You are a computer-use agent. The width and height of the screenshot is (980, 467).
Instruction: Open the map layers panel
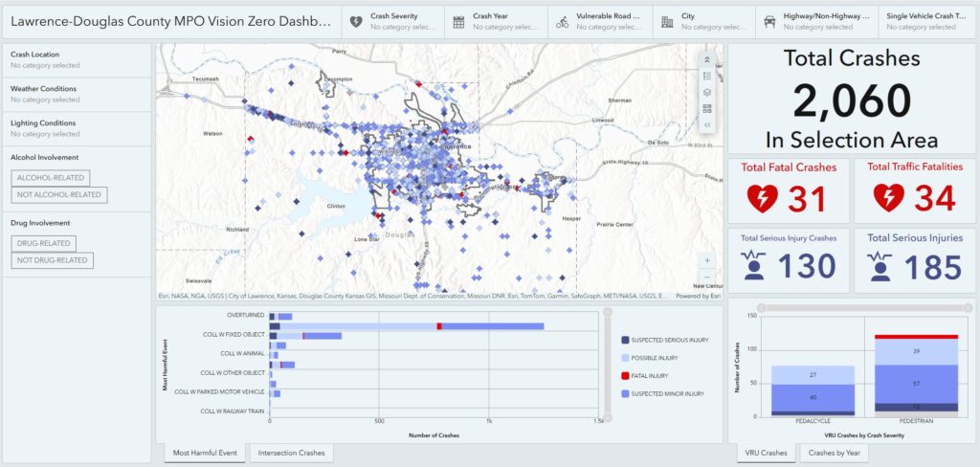pos(707,92)
